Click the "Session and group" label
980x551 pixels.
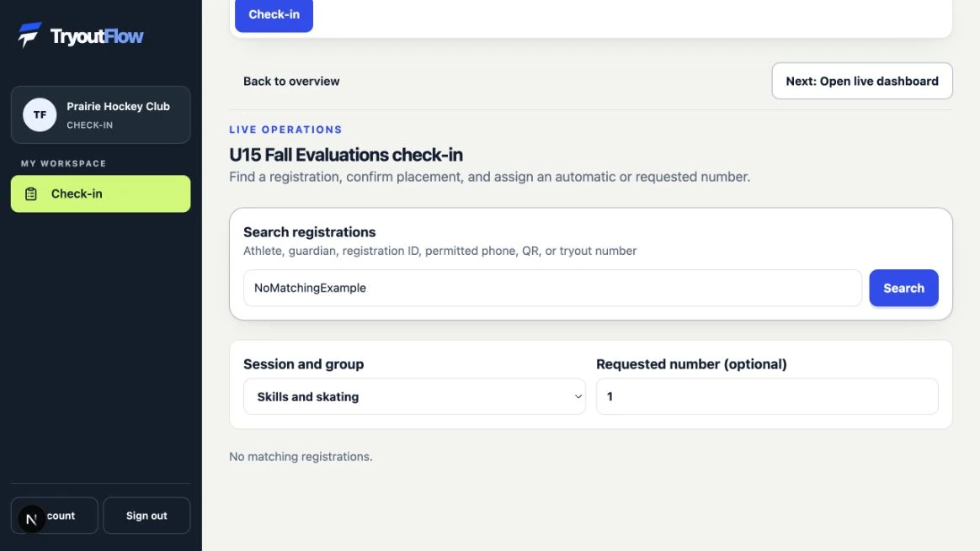tap(303, 364)
